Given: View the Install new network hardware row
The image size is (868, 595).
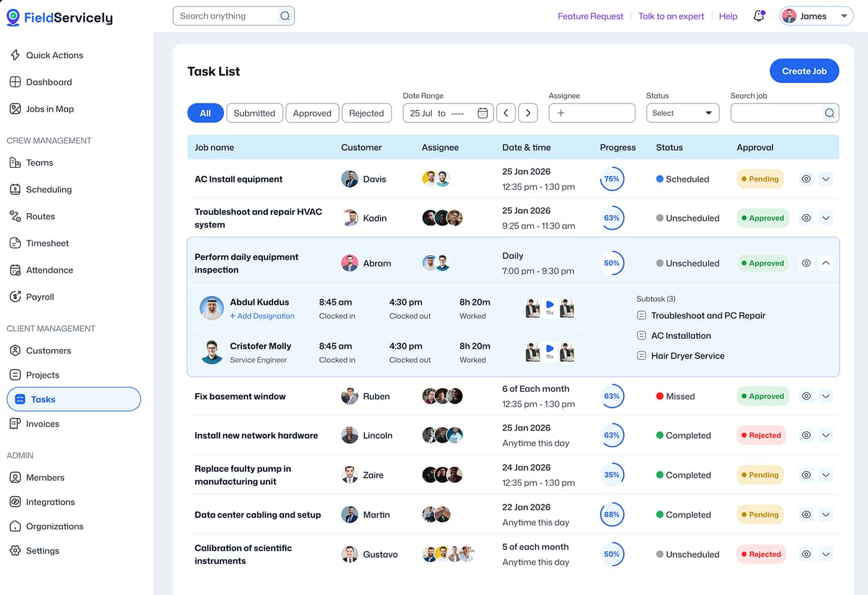Looking at the screenshot, I should (x=806, y=435).
